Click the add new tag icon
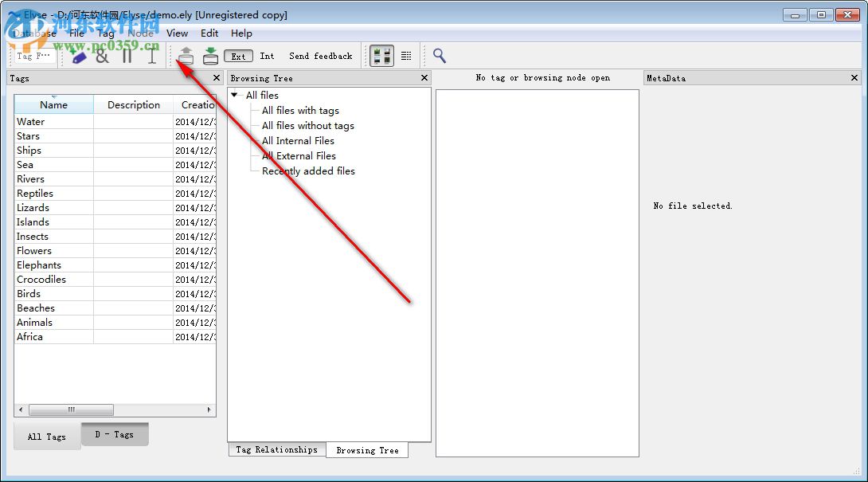 click(78, 56)
